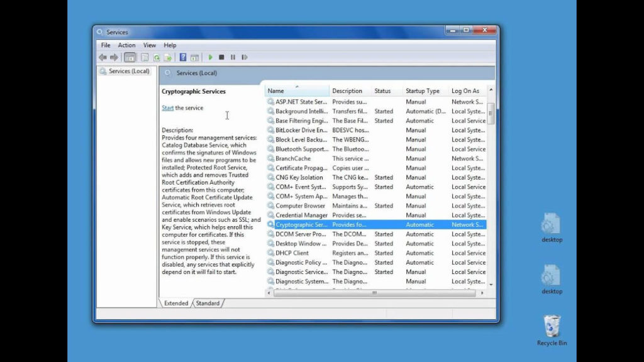Image resolution: width=644 pixels, height=362 pixels.
Task: Sort by the Description column header
Action: 350,90
